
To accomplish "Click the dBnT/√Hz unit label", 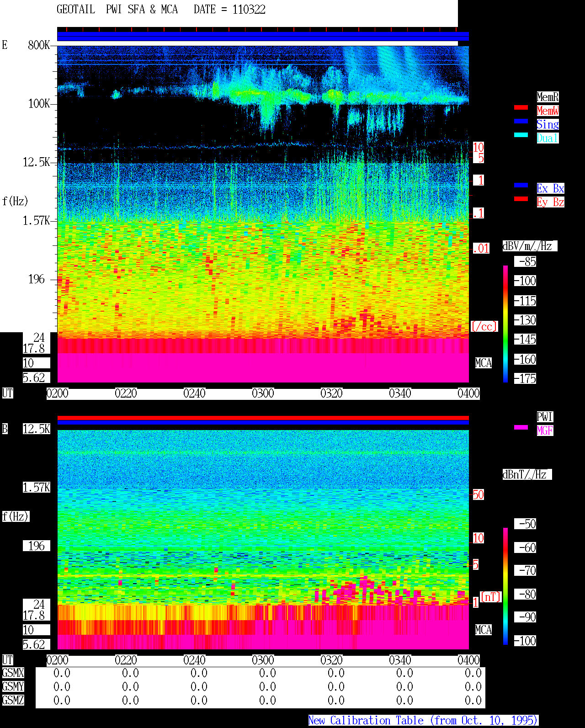I will click(x=527, y=474).
